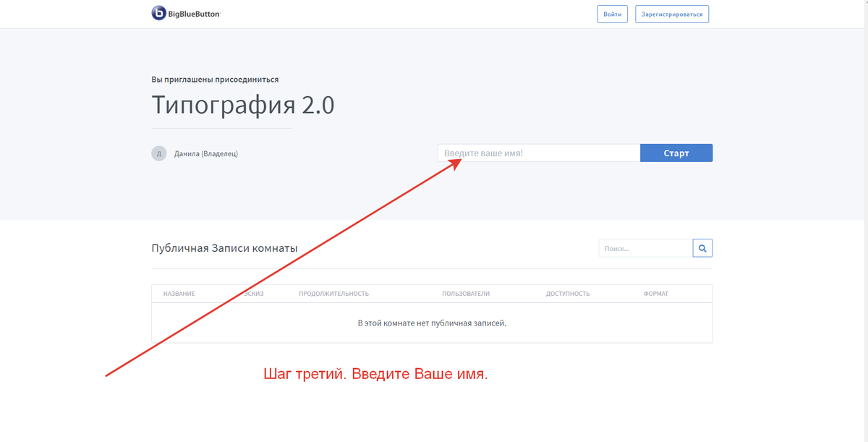
Task: Click the Типография 2.0 room title
Action: coord(243,105)
